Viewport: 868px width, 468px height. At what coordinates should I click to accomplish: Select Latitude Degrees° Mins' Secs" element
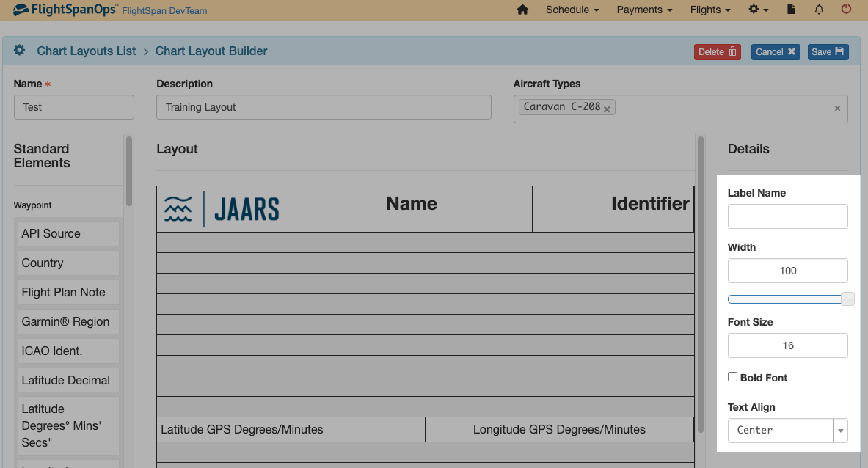69,425
